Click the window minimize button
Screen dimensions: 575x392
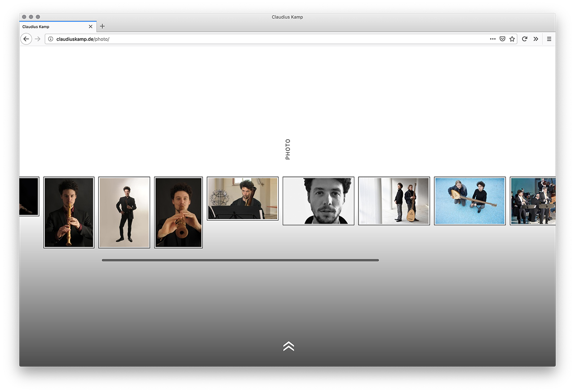pos(31,17)
